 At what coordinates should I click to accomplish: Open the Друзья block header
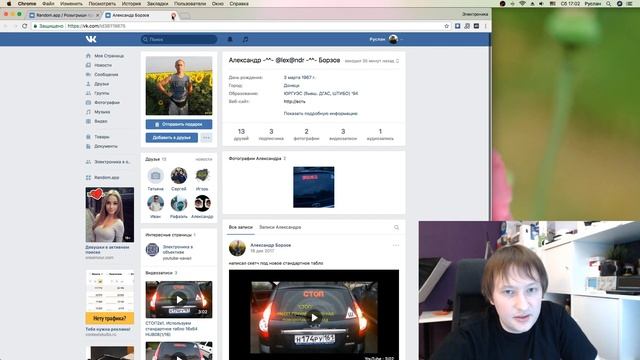click(x=156, y=159)
